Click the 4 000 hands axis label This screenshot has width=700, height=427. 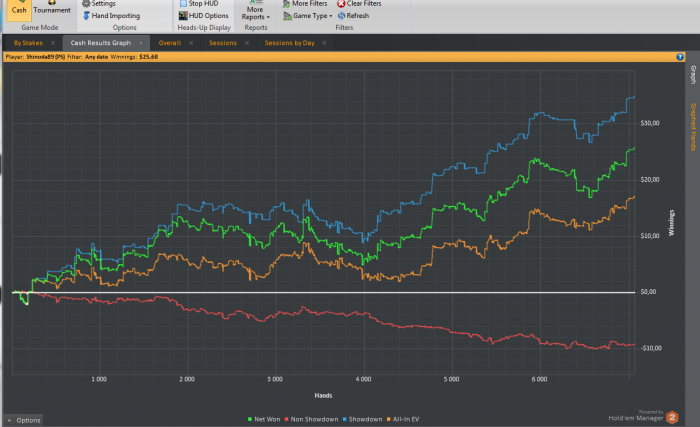click(x=363, y=379)
